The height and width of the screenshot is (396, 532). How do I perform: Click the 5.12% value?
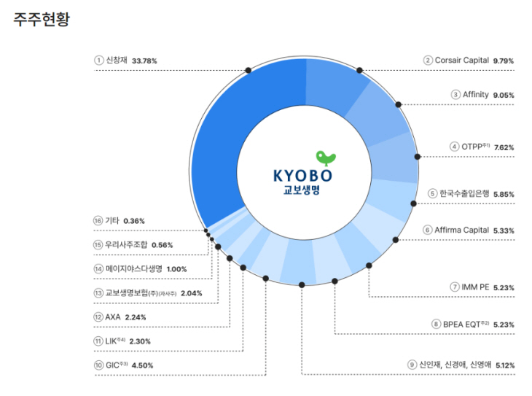click(505, 365)
